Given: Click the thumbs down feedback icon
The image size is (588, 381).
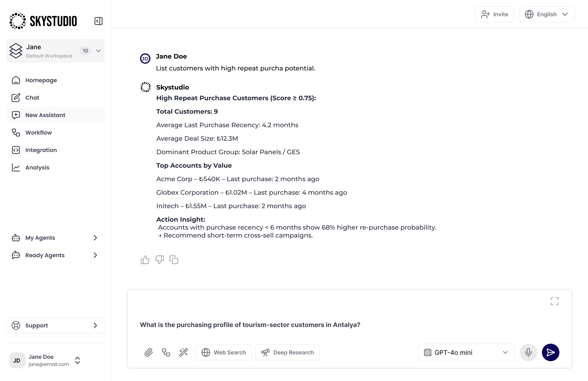Looking at the screenshot, I should pyautogui.click(x=159, y=260).
